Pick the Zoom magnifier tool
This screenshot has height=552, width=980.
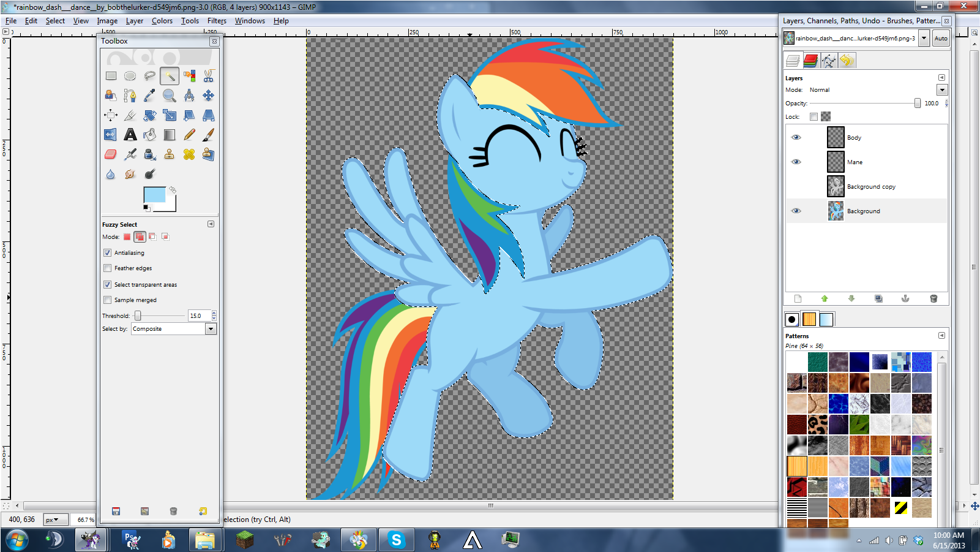pyautogui.click(x=170, y=96)
